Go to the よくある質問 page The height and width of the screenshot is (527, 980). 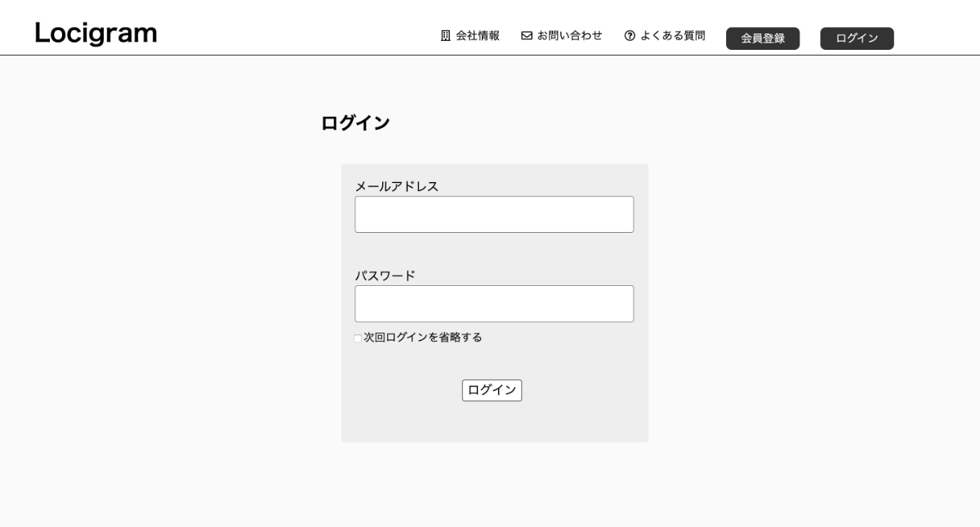click(672, 36)
